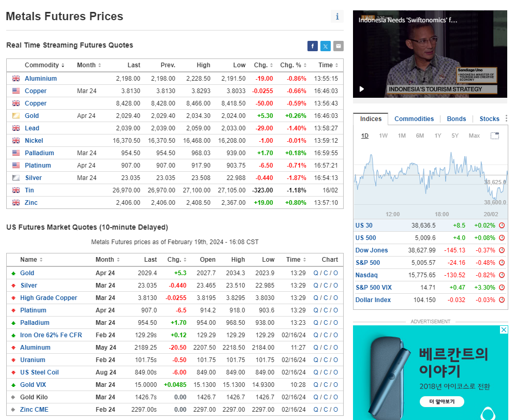Click the UK flag icon next to Aluminium
515x420 pixels.
pos(16,79)
